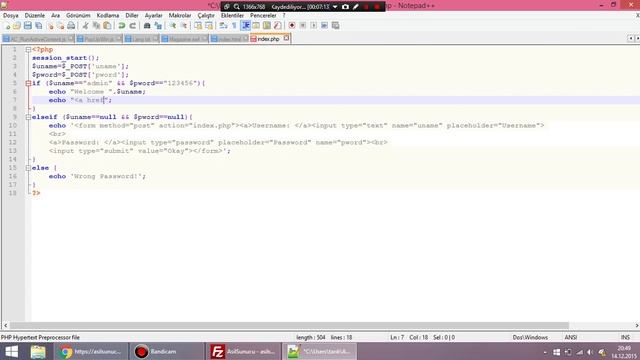Click the horizontal scrollbar right arrow
Viewport: 640px width, 360px height.
coord(637,325)
